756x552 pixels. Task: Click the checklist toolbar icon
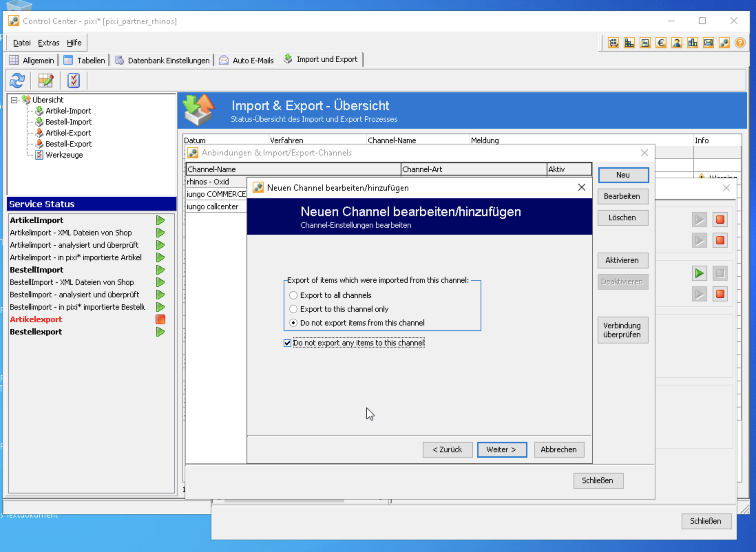coord(74,81)
